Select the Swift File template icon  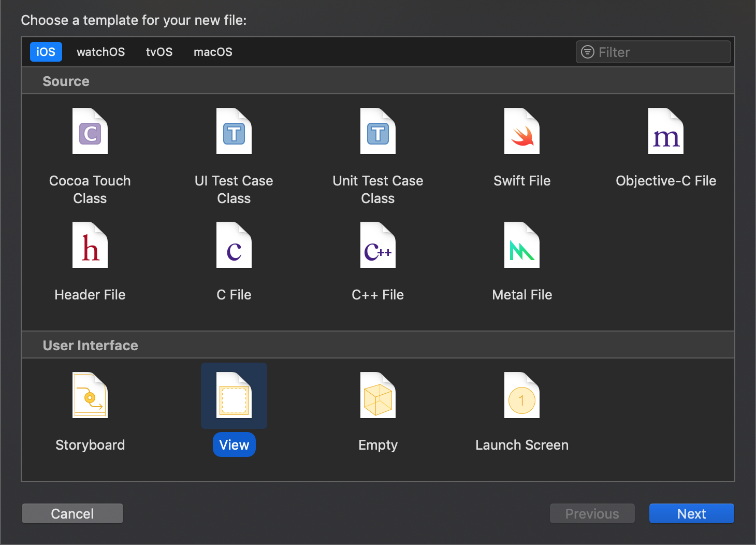tap(522, 131)
